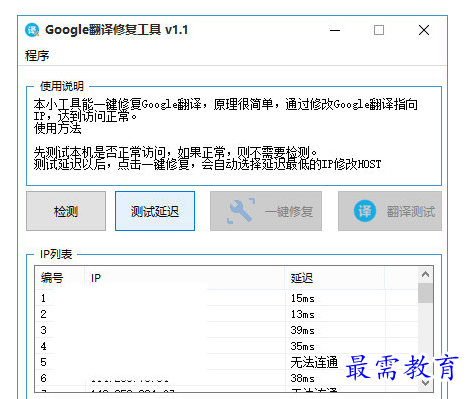The image size is (467, 399).
Task: Open the 程序 menu
Action: click(37, 55)
